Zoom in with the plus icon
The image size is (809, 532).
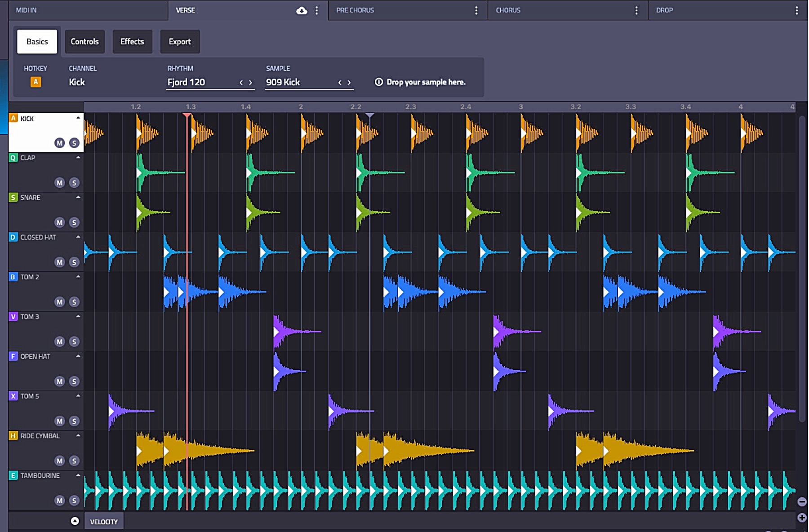[802, 518]
